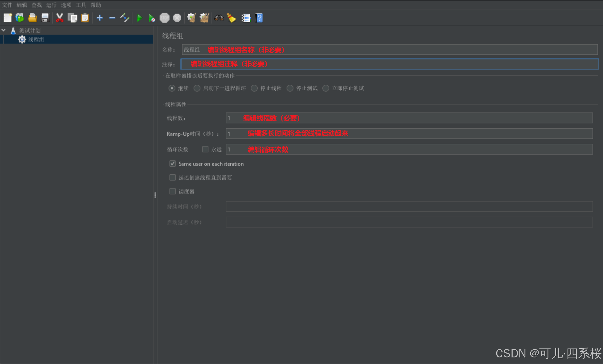Collapse the 测试计划 tree node
Image resolution: width=603 pixels, height=364 pixels.
(4, 30)
